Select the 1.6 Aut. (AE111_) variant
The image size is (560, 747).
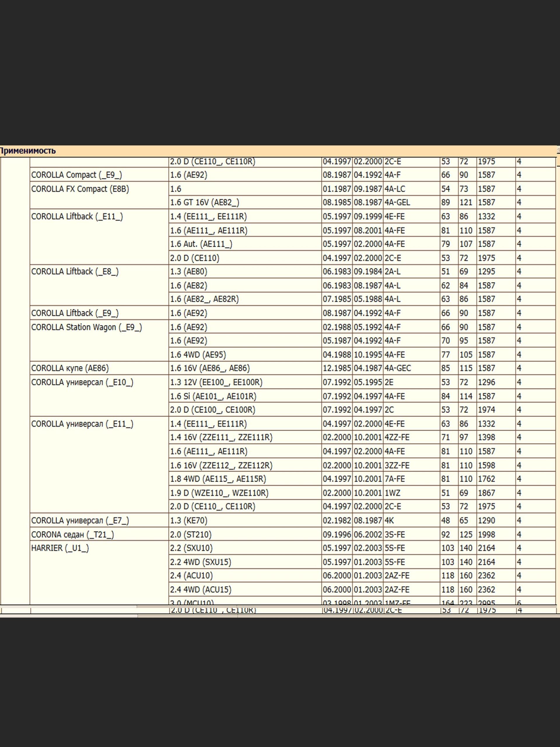(x=201, y=244)
